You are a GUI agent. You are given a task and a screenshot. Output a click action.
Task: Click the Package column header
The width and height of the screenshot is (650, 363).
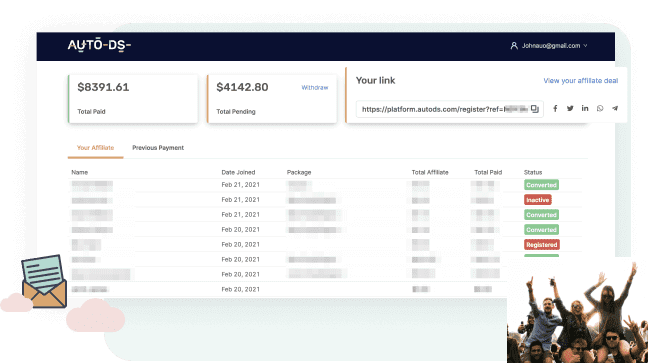tap(299, 172)
